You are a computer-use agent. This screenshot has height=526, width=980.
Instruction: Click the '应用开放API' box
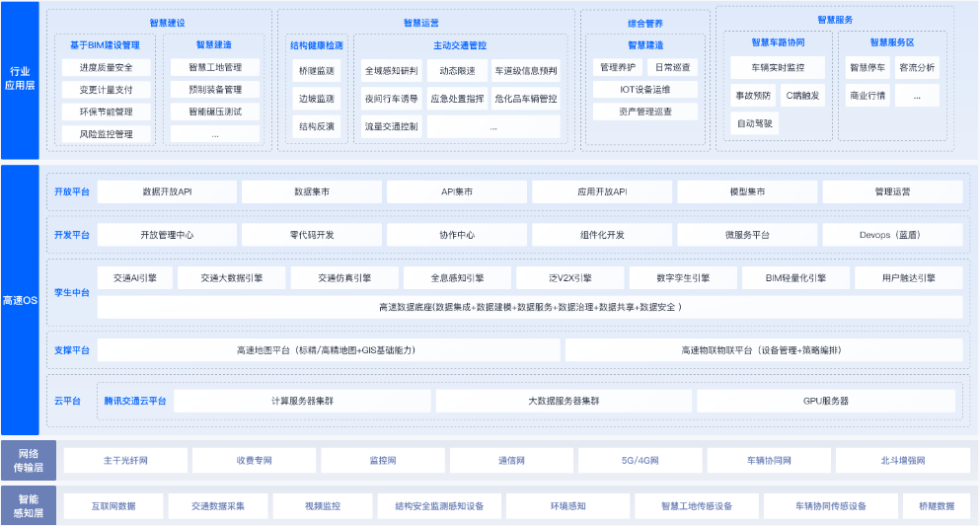click(602, 191)
